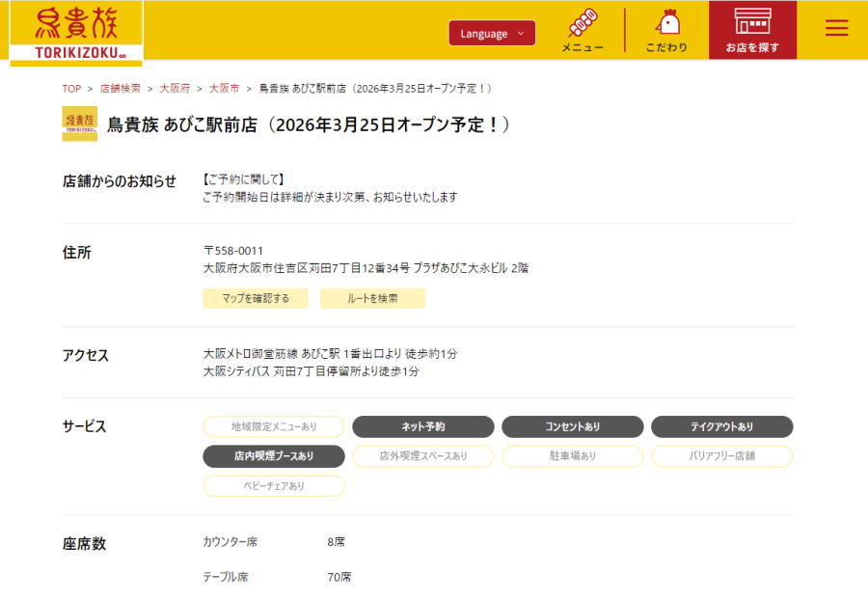
Task: Toggle the テイクアウトあり service tag
Action: pyautogui.click(x=721, y=426)
